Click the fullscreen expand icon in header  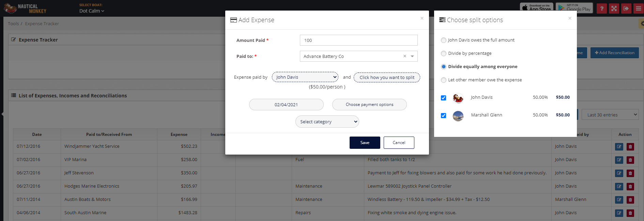pos(614,9)
